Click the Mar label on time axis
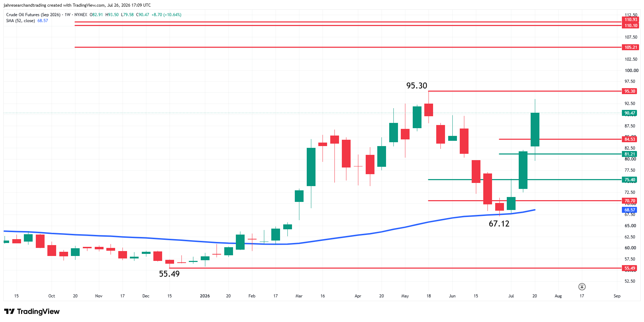644x322 pixels. tap(299, 296)
